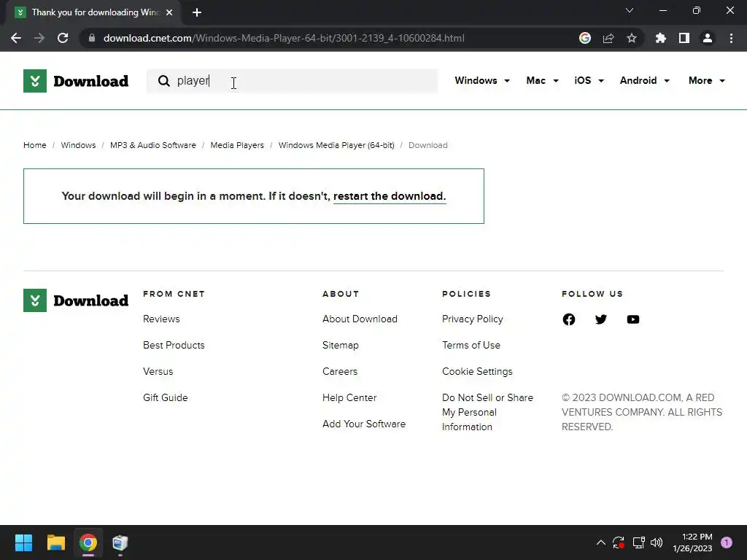Go back to previous page in Chrome
Image resolution: width=747 pixels, height=560 pixels.
pyautogui.click(x=16, y=38)
